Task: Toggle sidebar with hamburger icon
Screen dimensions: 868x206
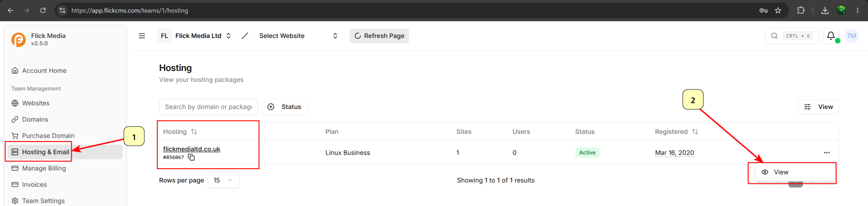Action: (x=142, y=36)
